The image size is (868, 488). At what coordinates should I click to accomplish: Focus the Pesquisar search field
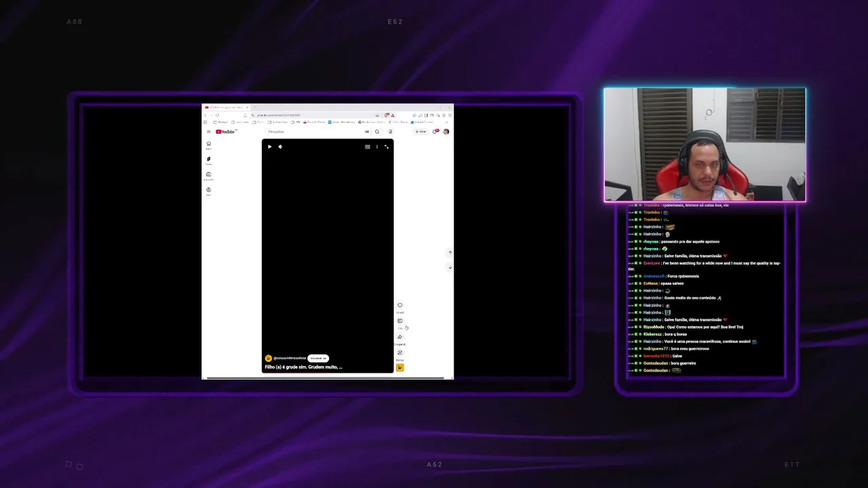point(315,131)
